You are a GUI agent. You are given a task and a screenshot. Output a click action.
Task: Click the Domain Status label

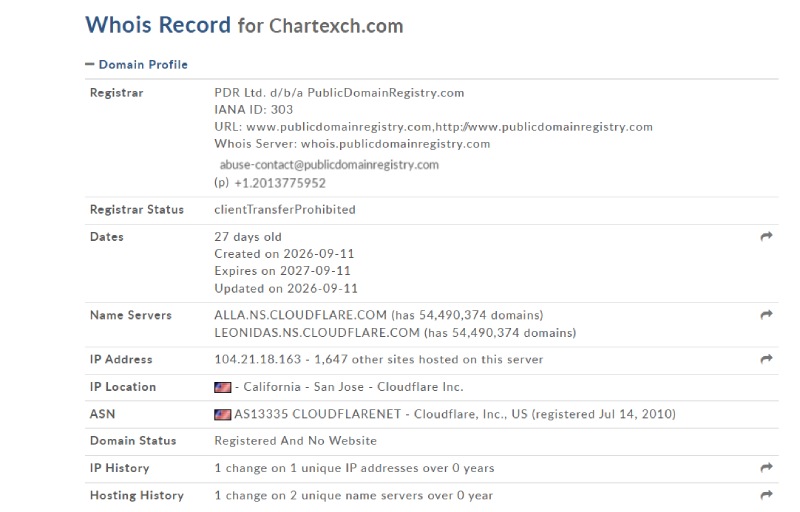[133, 441]
